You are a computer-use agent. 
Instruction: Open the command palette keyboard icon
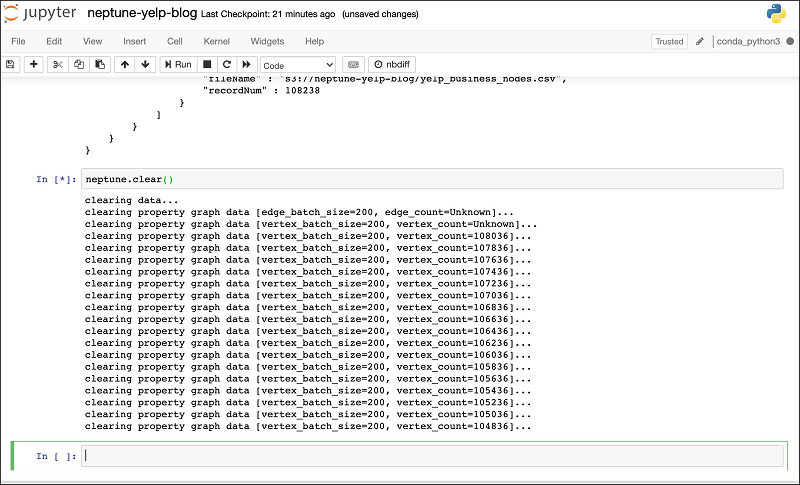(x=354, y=64)
